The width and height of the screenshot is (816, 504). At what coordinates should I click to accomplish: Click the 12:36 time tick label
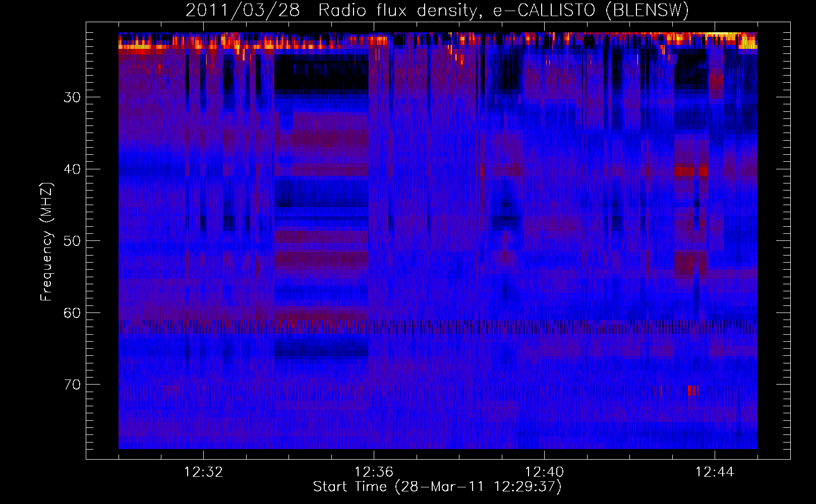click(x=374, y=472)
